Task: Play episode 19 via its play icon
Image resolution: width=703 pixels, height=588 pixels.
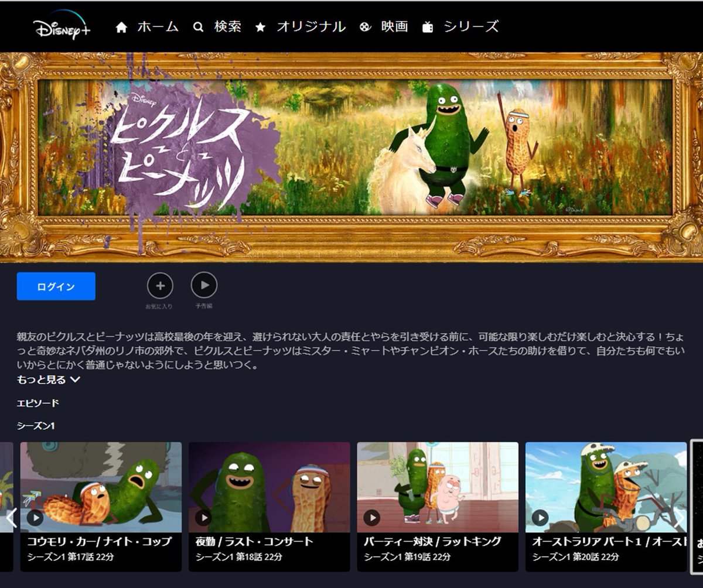Action: click(x=371, y=517)
